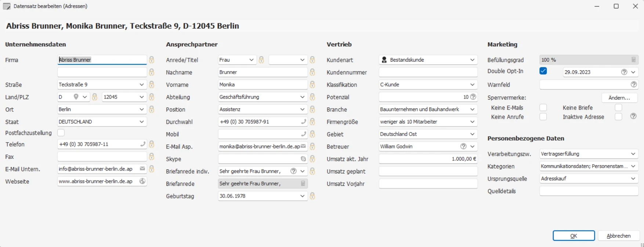Image resolution: width=644 pixels, height=247 pixels.
Task: Enable the Keine Briefe checkbox
Action: point(618,108)
